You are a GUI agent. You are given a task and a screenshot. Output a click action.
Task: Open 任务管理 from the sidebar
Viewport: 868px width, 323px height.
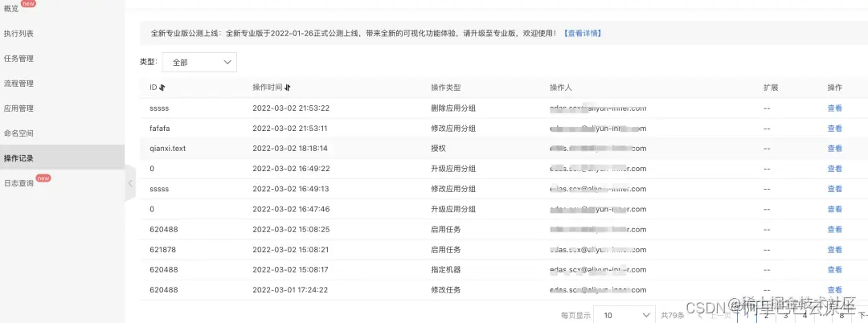click(18, 59)
